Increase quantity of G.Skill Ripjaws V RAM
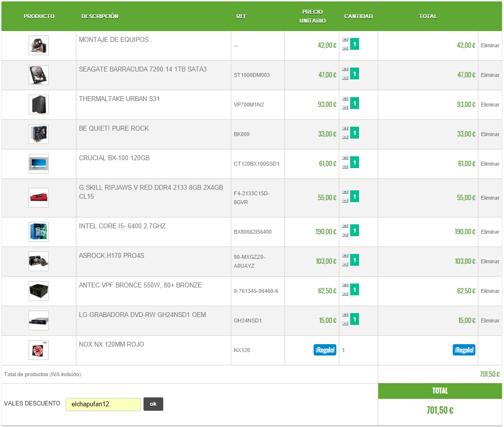This screenshot has height=427, width=504. (x=345, y=192)
